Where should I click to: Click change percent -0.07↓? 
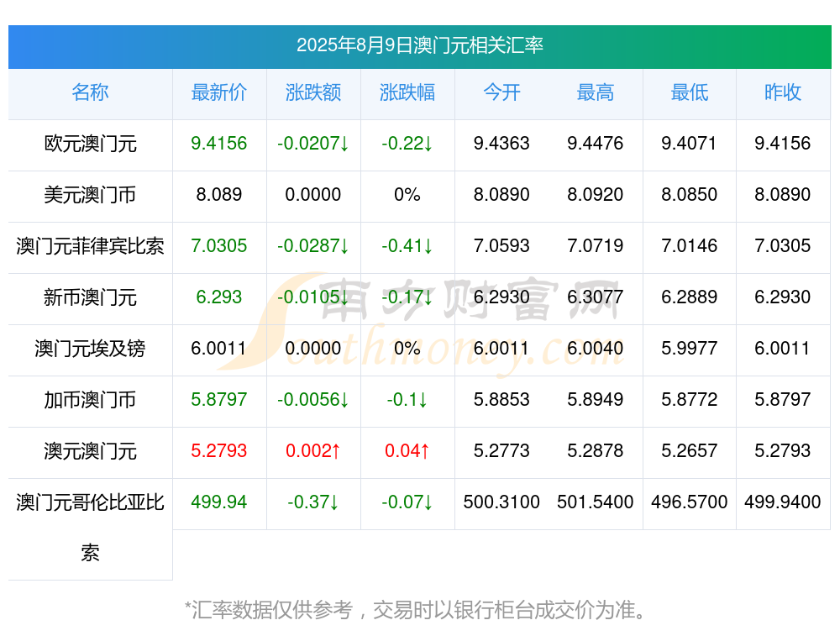(x=407, y=502)
